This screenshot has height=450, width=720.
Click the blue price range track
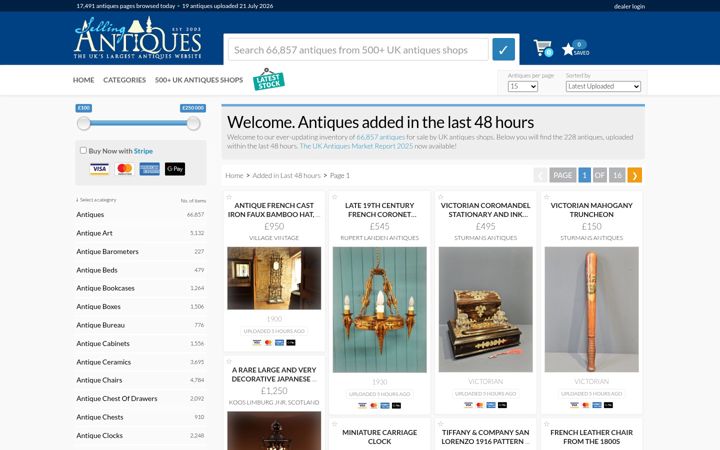[138, 123]
